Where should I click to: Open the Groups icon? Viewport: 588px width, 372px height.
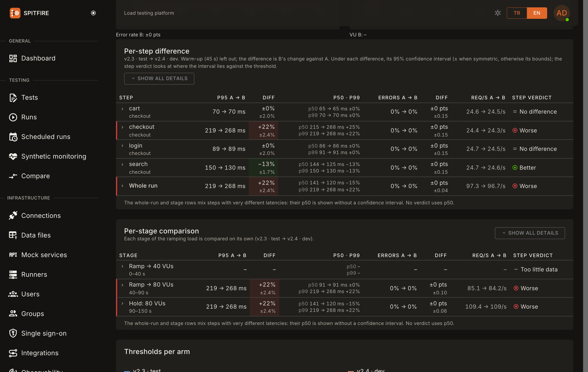[13, 314]
